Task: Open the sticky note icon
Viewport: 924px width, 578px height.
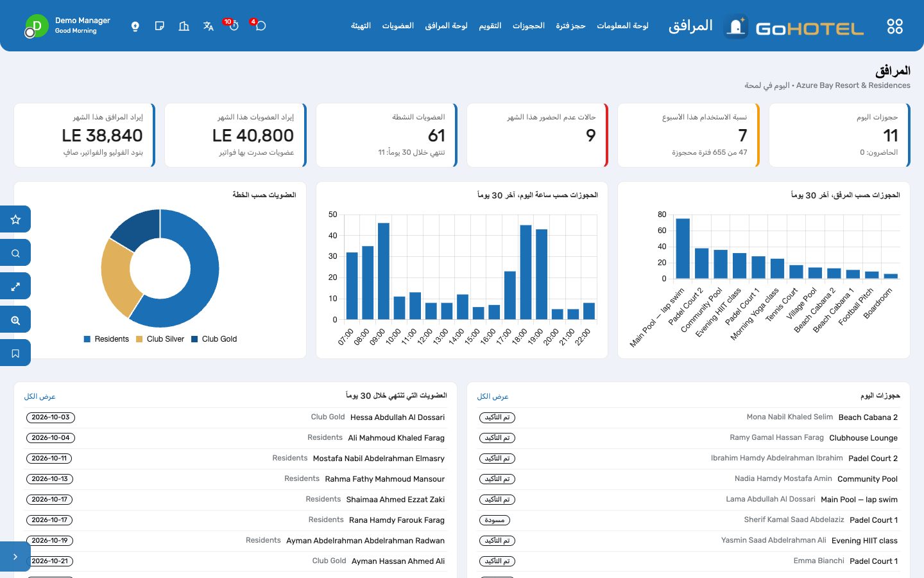Action: [x=160, y=26]
